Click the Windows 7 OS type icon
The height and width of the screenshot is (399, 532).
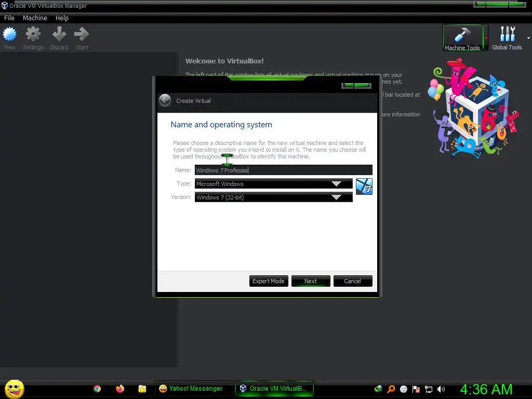coord(364,187)
